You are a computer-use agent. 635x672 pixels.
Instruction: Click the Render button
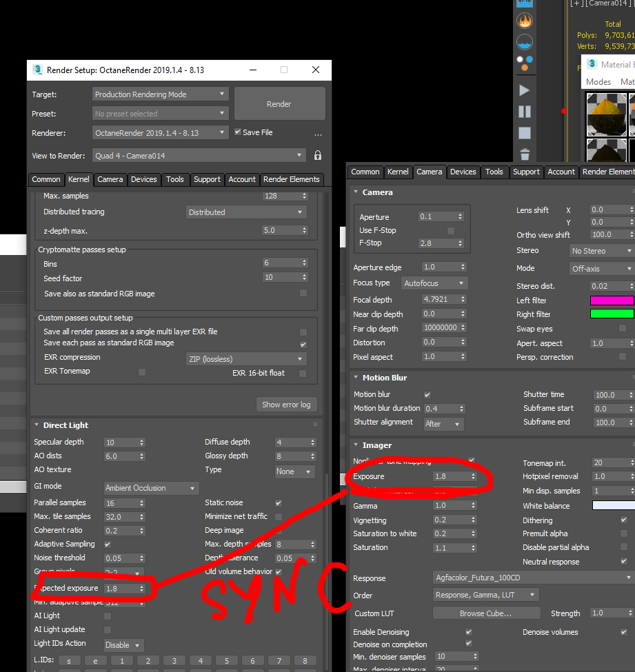(x=279, y=103)
